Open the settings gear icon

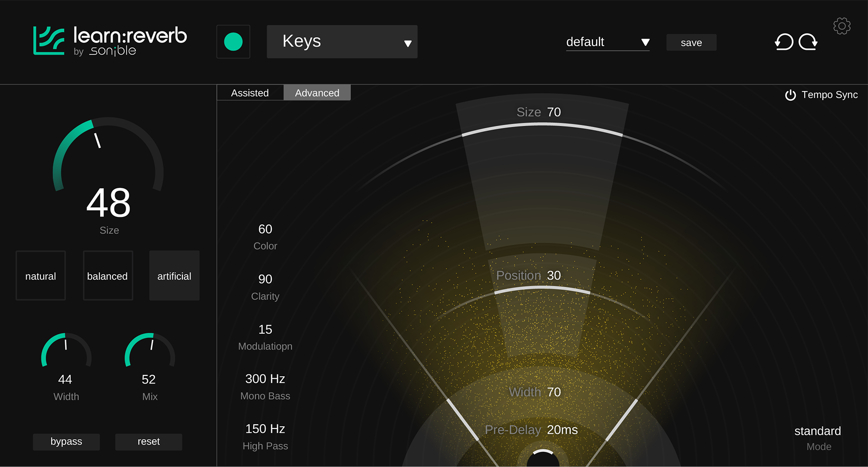(841, 26)
